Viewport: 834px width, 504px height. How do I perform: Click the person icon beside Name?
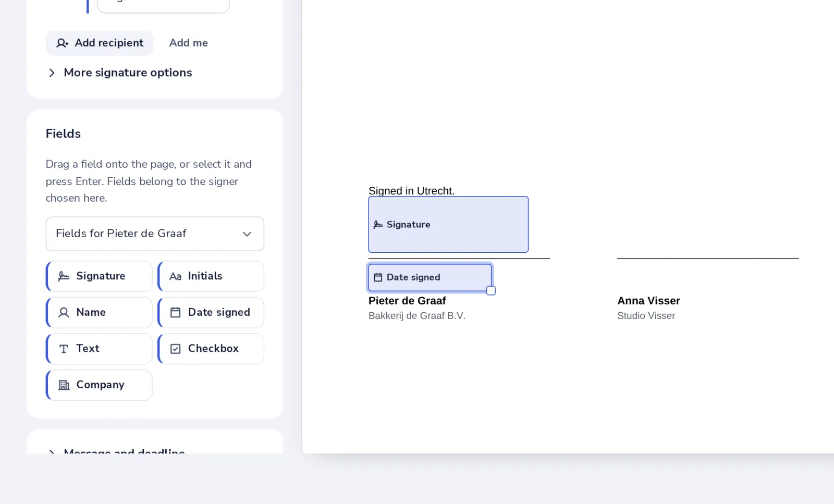click(64, 313)
